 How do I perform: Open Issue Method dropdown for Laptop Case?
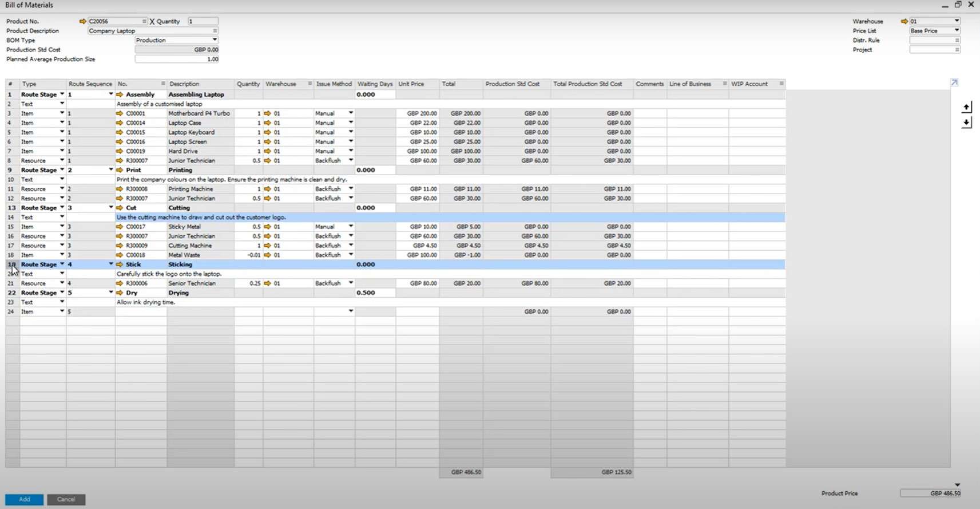tap(351, 123)
